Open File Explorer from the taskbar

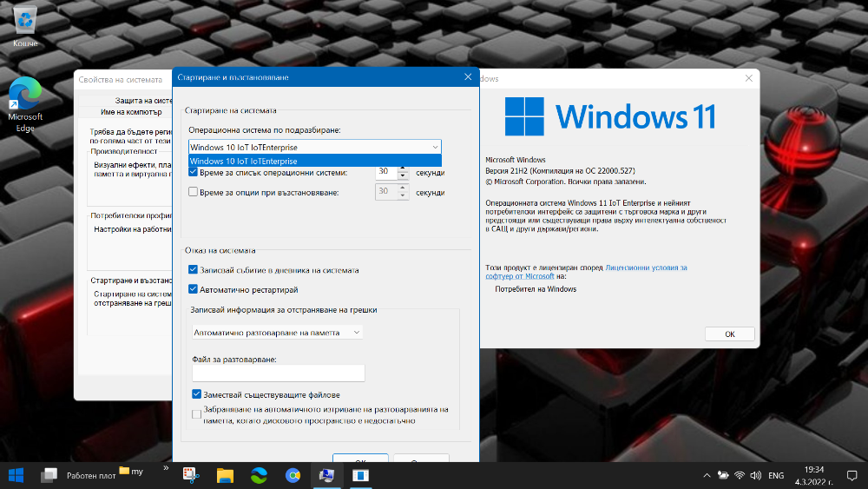point(225,475)
